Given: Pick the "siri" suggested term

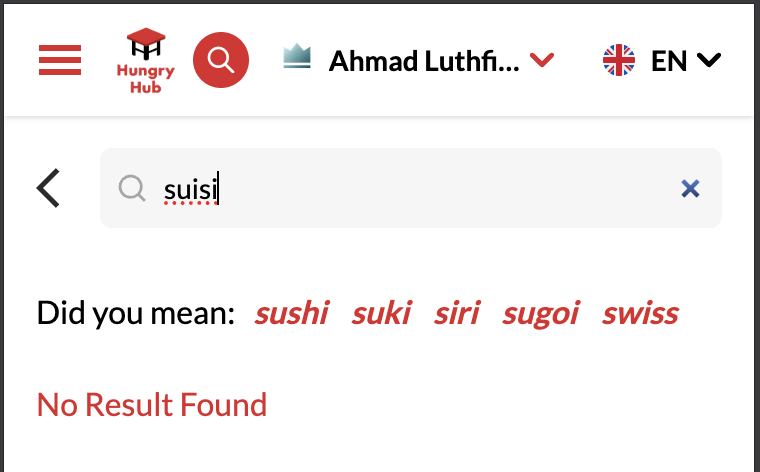Looking at the screenshot, I should (456, 313).
